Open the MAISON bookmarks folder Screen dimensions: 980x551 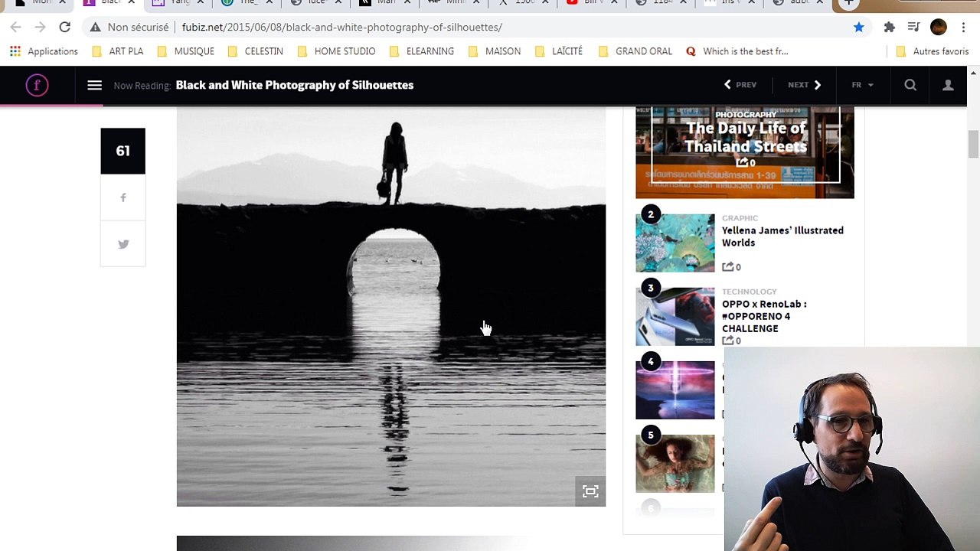(494, 51)
